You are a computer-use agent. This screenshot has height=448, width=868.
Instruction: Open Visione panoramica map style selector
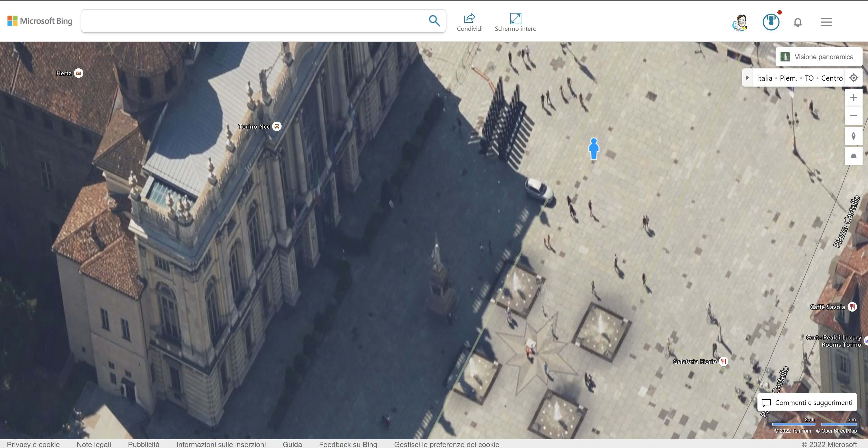[x=819, y=57]
